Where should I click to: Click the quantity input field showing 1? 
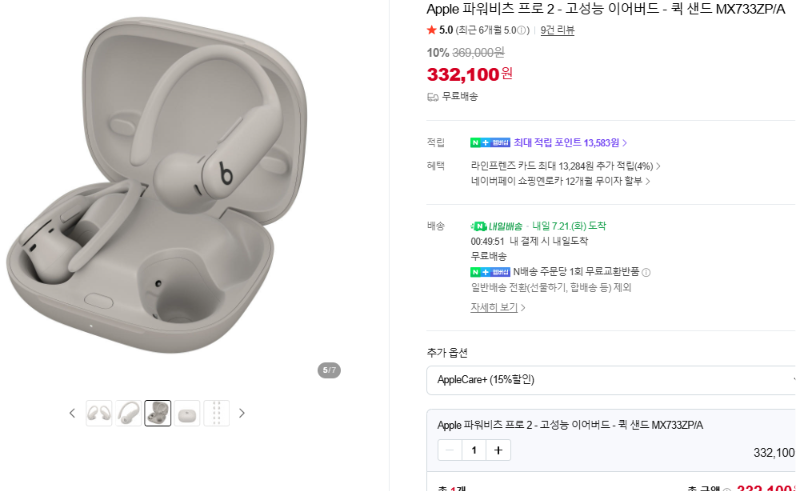pyautogui.click(x=474, y=450)
